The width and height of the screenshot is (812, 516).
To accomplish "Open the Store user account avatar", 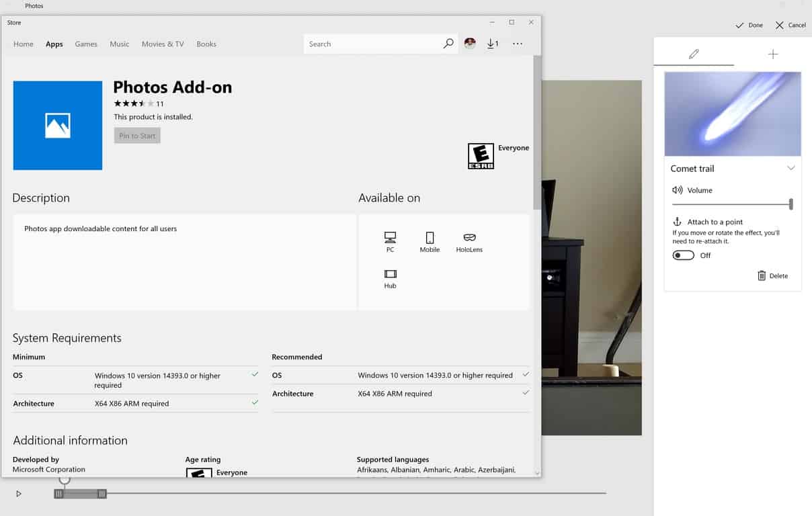I will [470, 44].
